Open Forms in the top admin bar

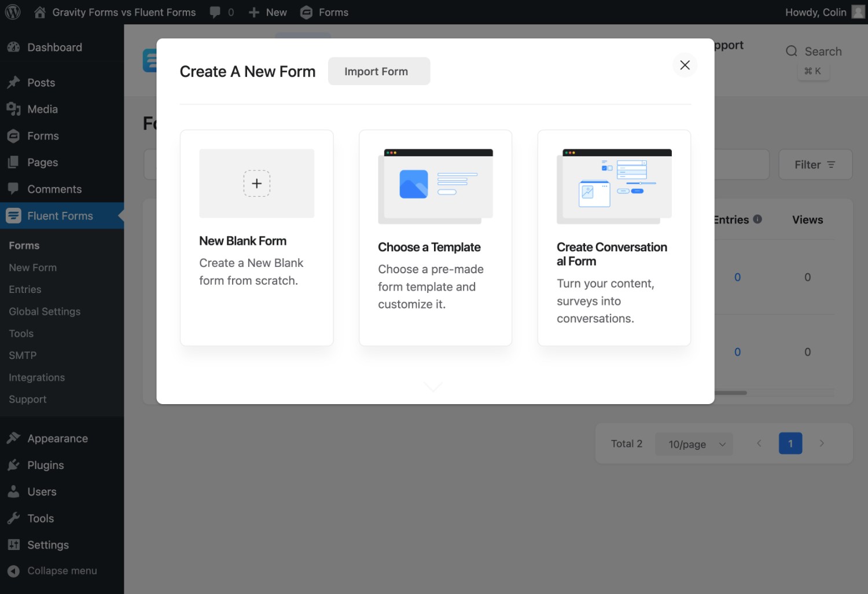[x=324, y=12]
